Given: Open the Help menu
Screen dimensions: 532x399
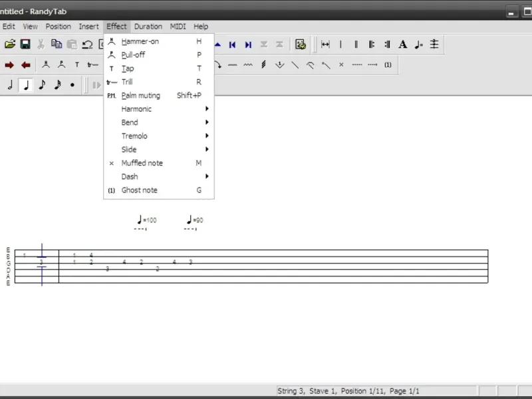Looking at the screenshot, I should (201, 27).
